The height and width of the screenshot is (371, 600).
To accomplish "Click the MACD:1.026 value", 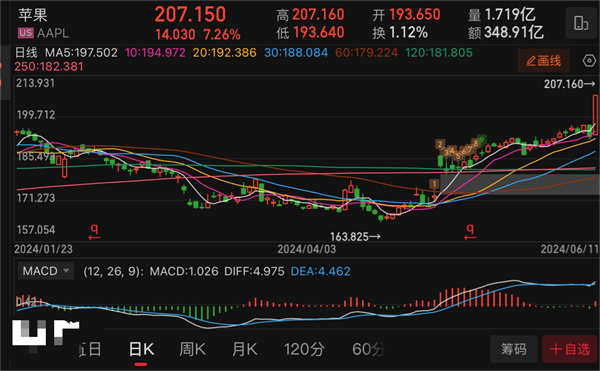I will pos(184,271).
